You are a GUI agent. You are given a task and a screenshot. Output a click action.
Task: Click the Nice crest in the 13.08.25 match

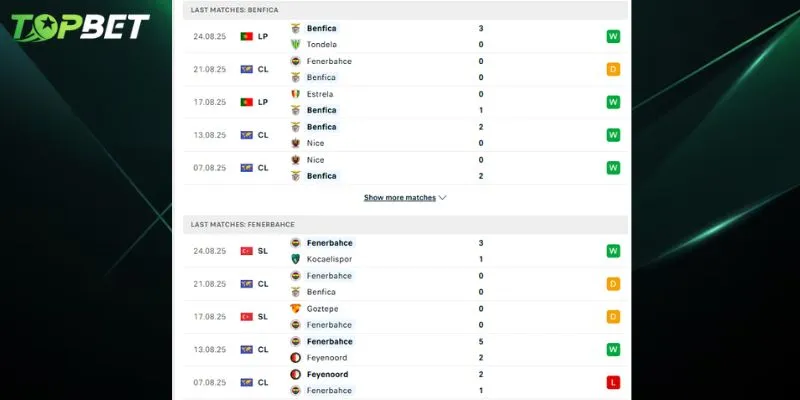(296, 143)
